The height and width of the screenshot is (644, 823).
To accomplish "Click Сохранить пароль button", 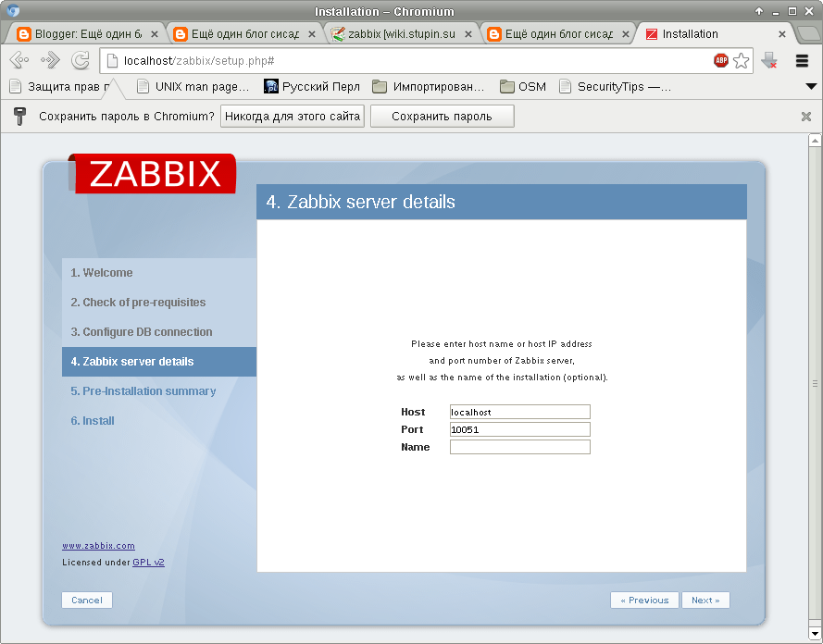I will (x=442, y=116).
